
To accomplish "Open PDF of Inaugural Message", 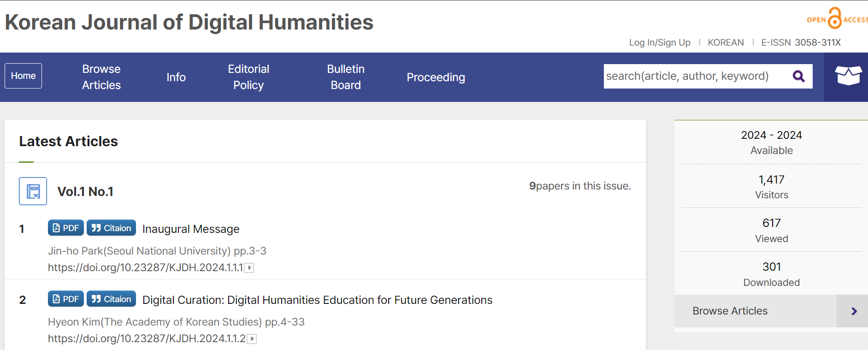I will 66,228.
